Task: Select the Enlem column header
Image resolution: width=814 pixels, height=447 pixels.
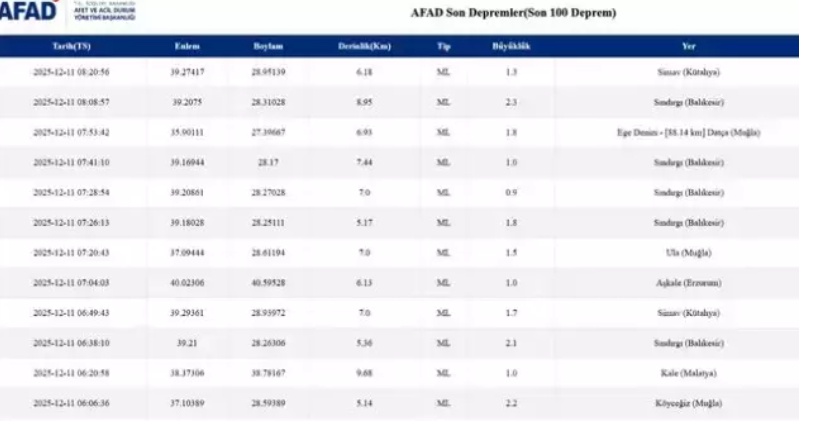Action: tap(188, 47)
